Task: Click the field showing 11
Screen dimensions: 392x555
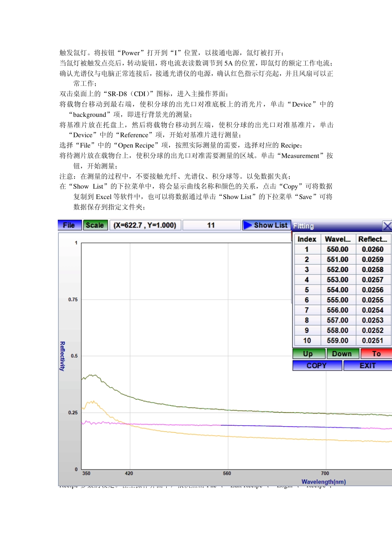Action: coord(211,225)
